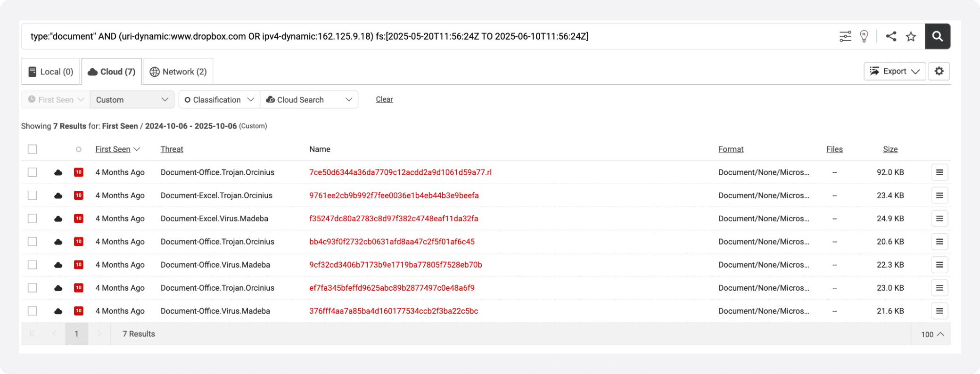Open the search filter sliders icon
980x374 pixels.
click(x=845, y=36)
